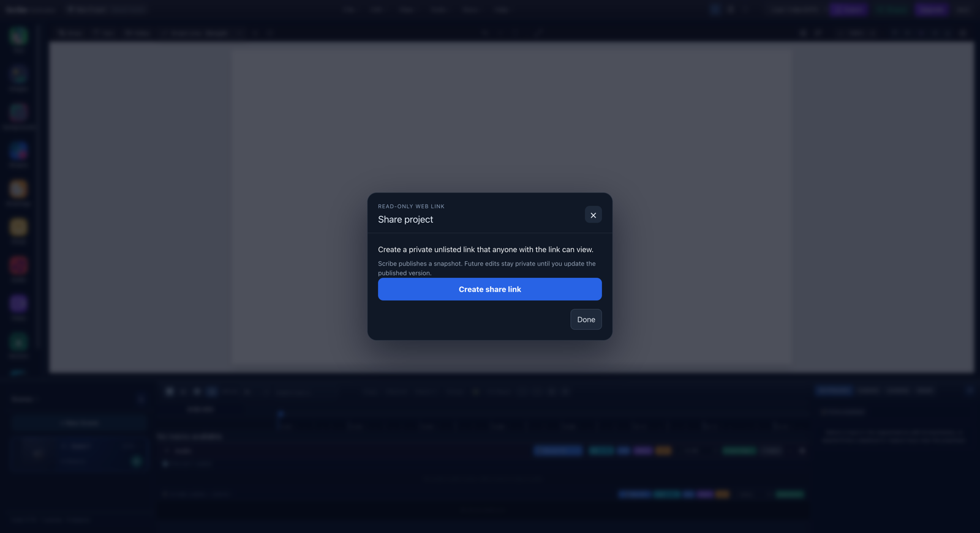The height and width of the screenshot is (533, 980).
Task: Open the orange sidebar icon
Action: [x=18, y=188]
